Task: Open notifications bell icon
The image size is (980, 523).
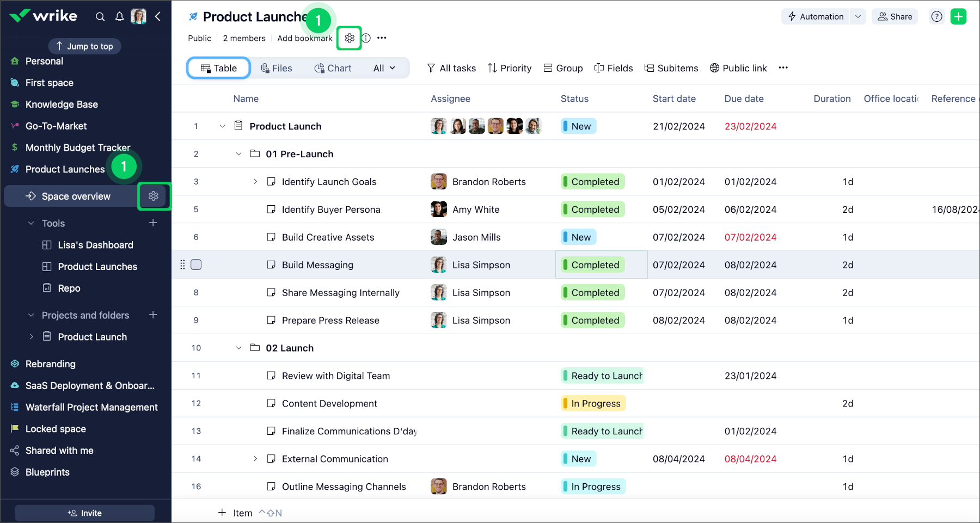Action: [119, 17]
